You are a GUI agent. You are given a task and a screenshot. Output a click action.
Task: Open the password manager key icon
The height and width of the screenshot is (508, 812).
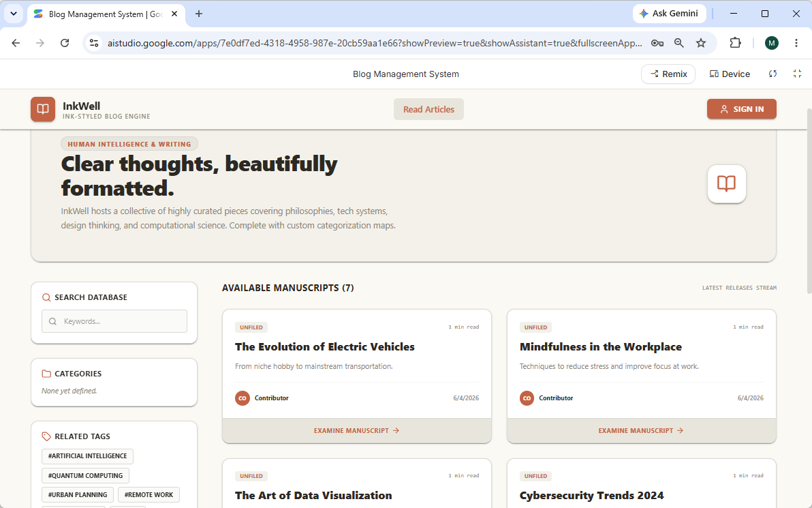(657, 43)
